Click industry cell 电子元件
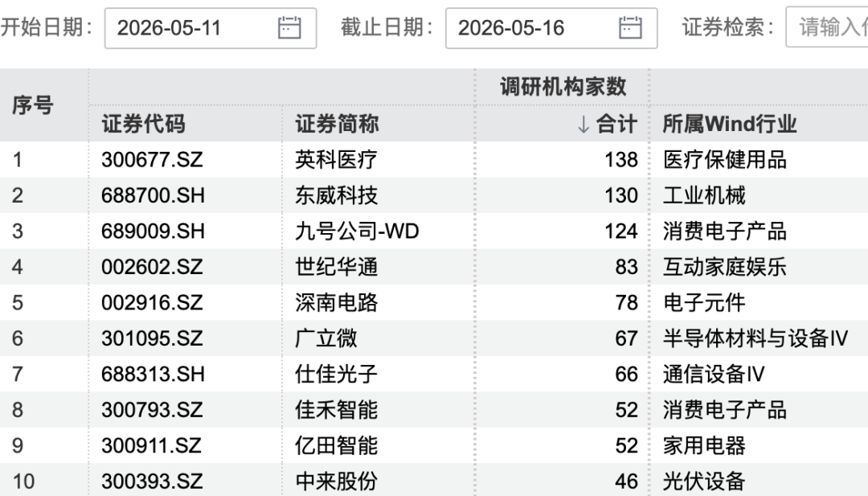 (x=704, y=302)
